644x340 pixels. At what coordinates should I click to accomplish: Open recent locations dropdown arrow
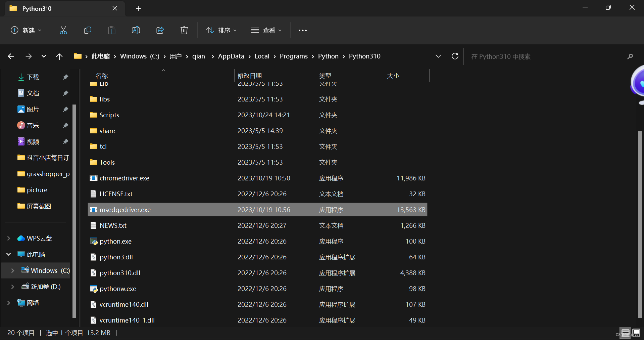click(44, 56)
